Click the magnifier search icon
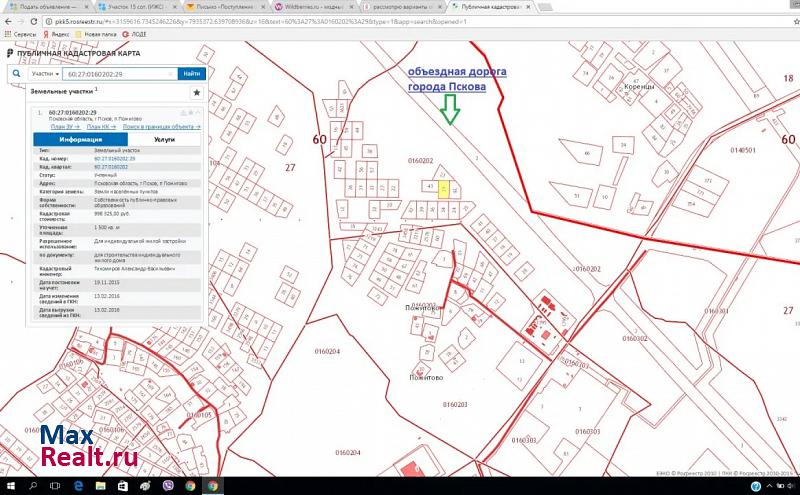 [x=14, y=73]
